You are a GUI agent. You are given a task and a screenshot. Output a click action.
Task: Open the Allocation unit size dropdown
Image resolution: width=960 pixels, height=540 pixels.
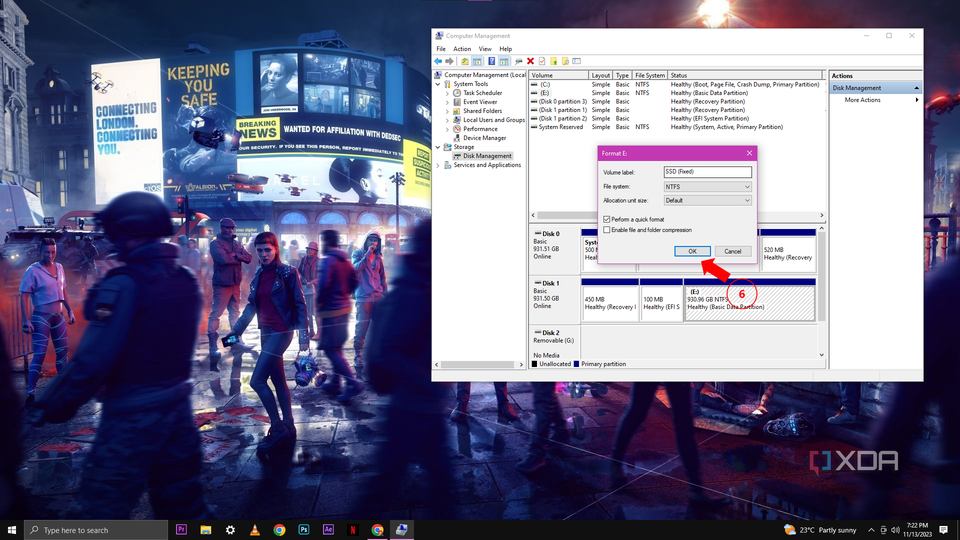707,200
